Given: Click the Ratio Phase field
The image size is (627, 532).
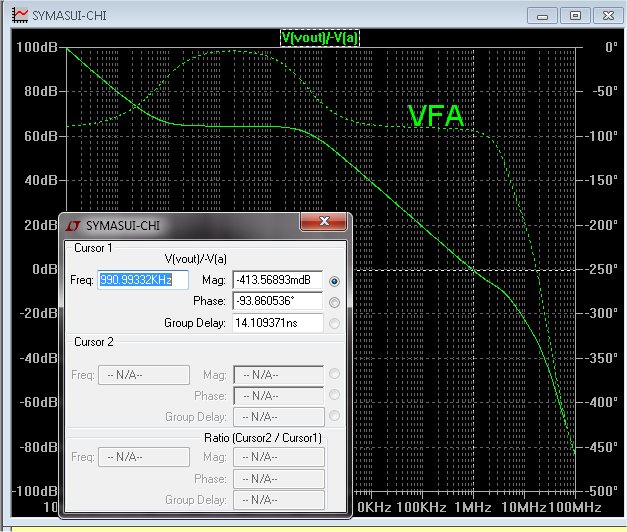Looking at the screenshot, I should [x=278, y=479].
